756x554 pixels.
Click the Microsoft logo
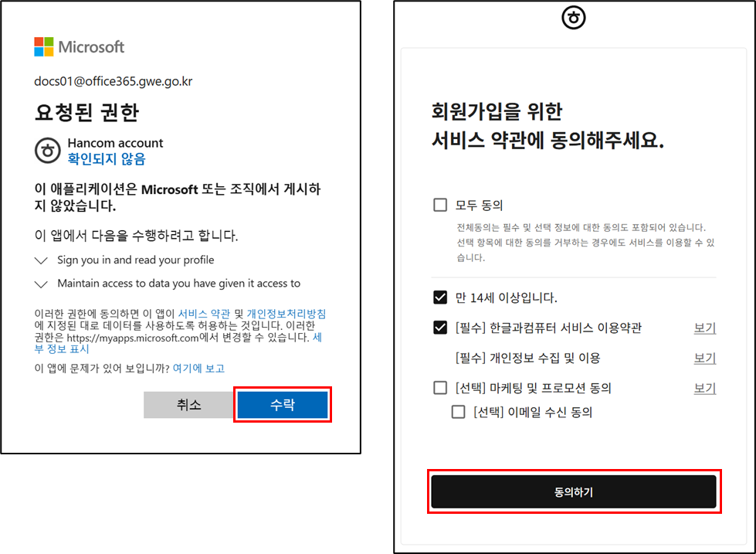click(x=80, y=47)
